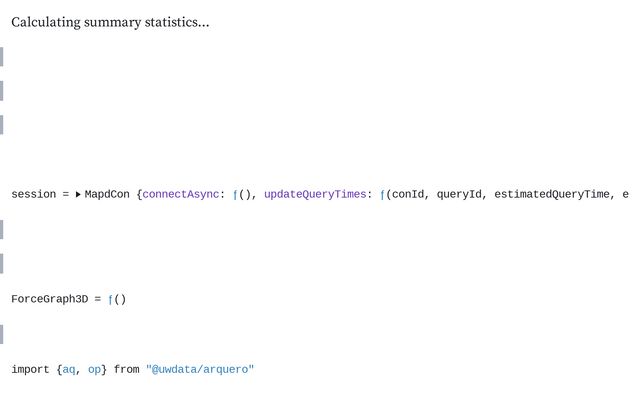Open the "@uwdata/arquero" import link
This screenshot has width=640, height=400.
pos(200,370)
